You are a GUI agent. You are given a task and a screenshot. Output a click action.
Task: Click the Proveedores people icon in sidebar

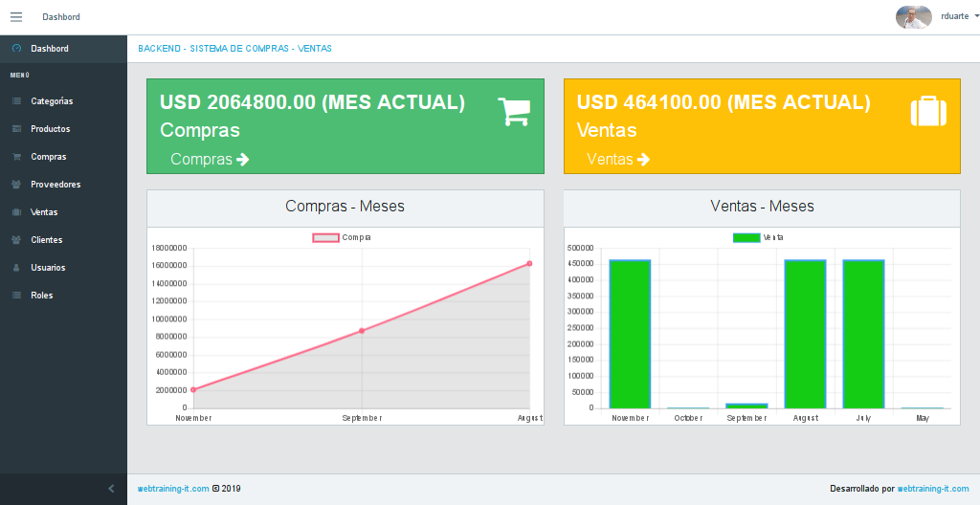pyautogui.click(x=16, y=185)
